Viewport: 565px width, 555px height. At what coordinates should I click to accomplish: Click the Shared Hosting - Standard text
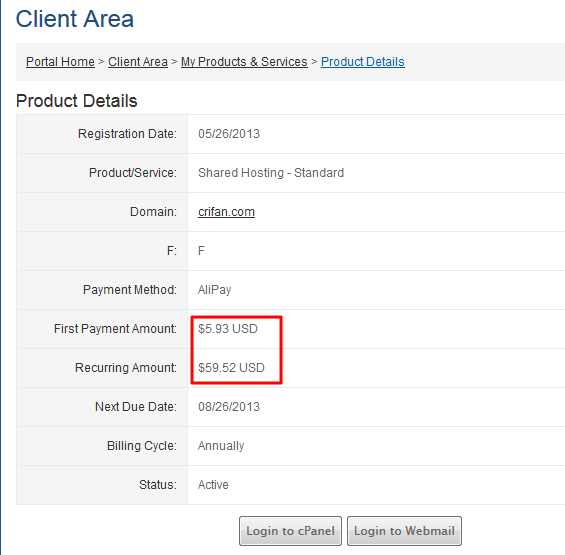click(271, 173)
